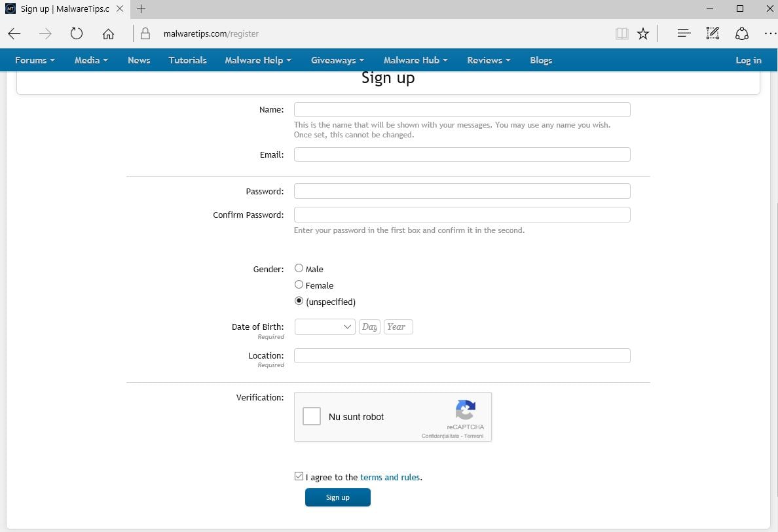Open a new browser tab
The height and width of the screenshot is (532, 778).
coord(141,9)
